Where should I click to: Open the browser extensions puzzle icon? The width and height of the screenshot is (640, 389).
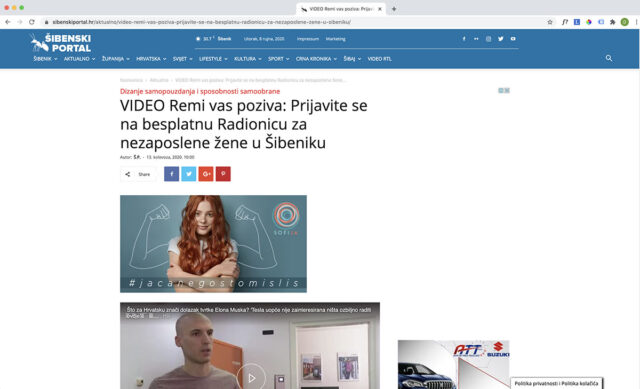click(613, 22)
